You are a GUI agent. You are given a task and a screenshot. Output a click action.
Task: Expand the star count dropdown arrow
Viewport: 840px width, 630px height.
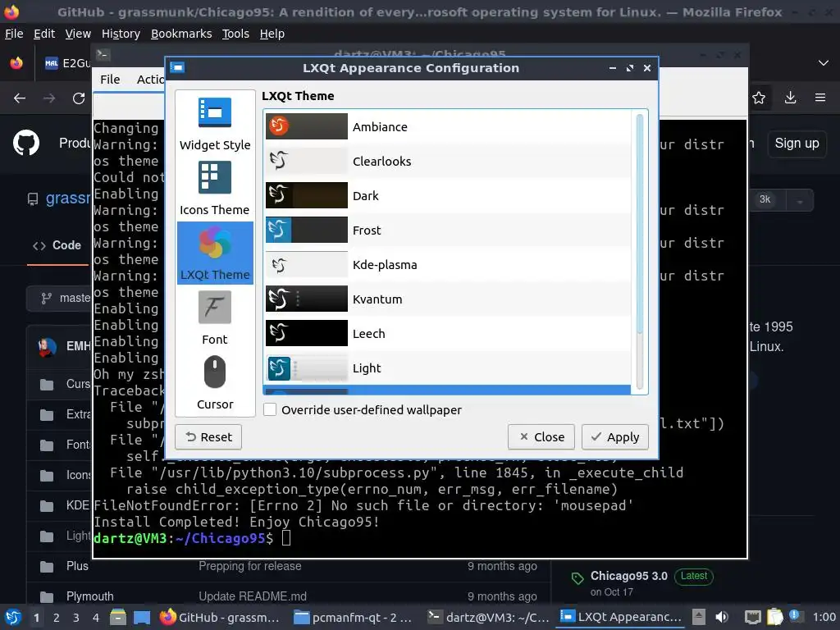pyautogui.click(x=800, y=201)
